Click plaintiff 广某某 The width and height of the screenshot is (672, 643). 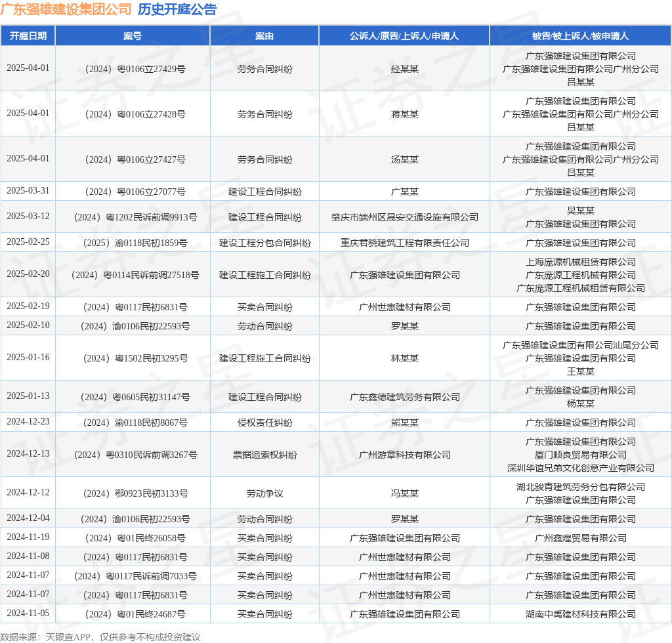tap(404, 192)
